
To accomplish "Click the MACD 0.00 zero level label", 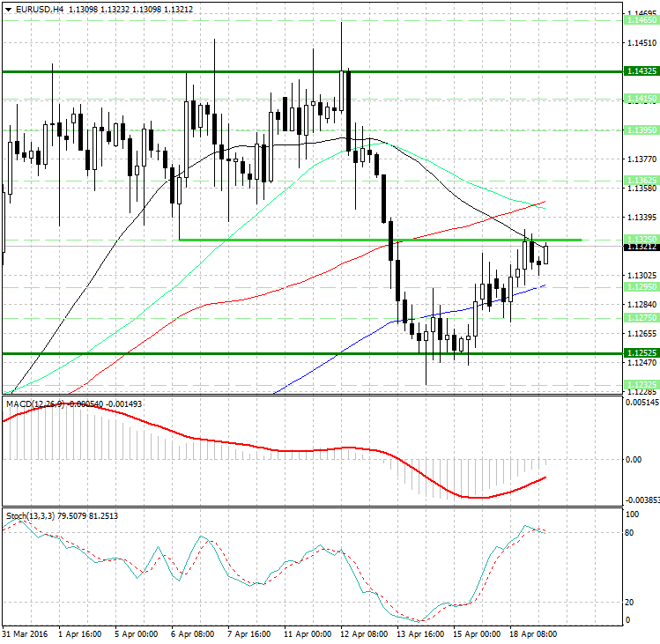I will tap(634, 459).
